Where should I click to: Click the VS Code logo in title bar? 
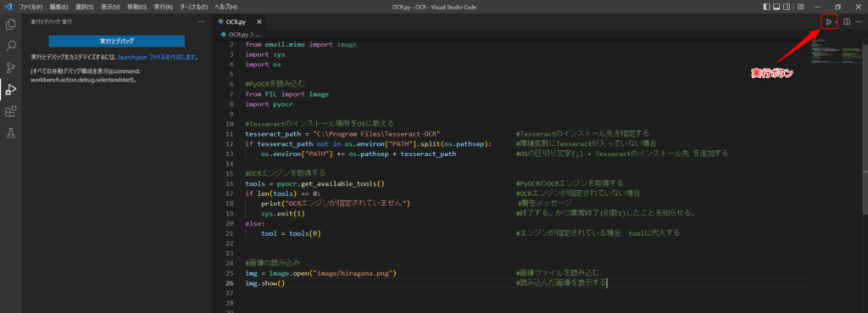coord(8,7)
